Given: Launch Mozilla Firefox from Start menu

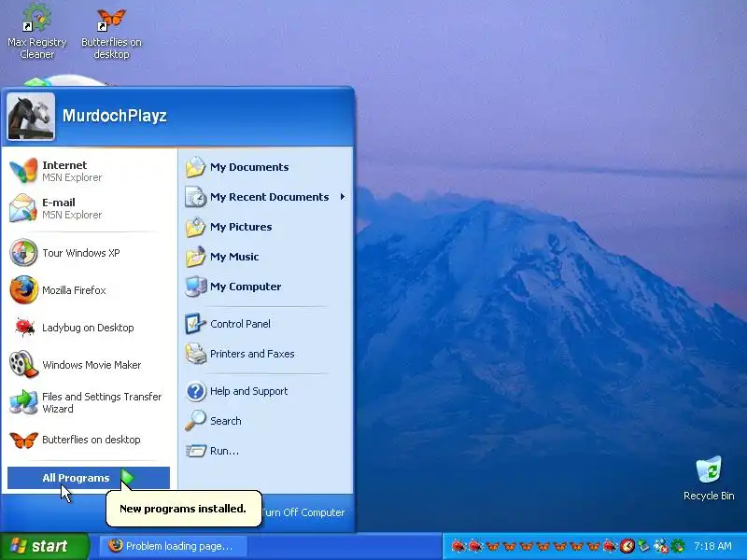Looking at the screenshot, I should click(89, 290).
